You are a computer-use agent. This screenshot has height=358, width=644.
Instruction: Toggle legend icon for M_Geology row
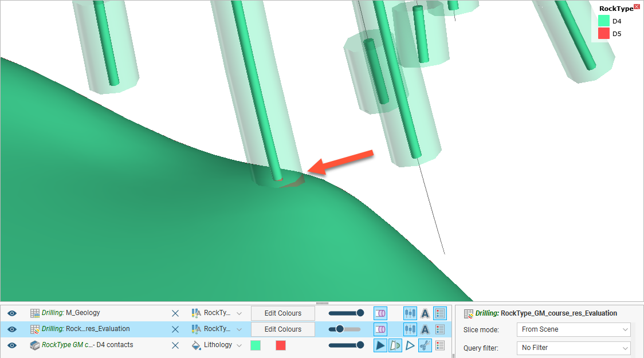pos(439,313)
